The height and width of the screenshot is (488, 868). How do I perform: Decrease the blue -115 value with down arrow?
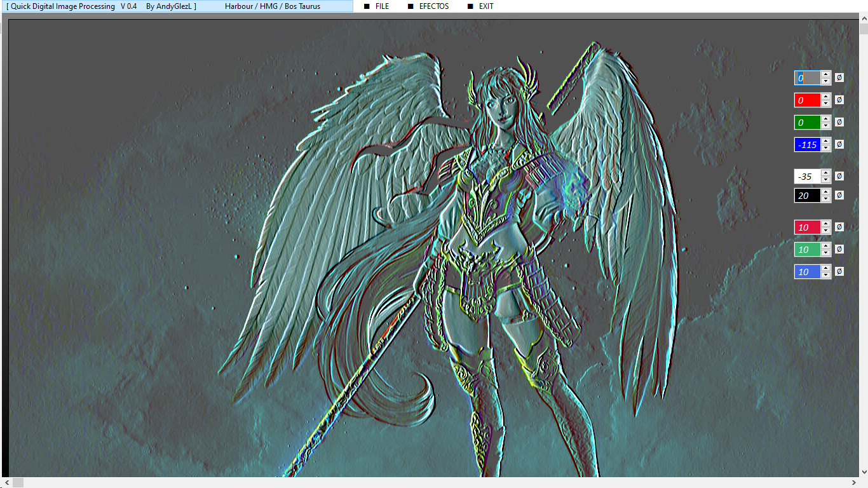825,148
